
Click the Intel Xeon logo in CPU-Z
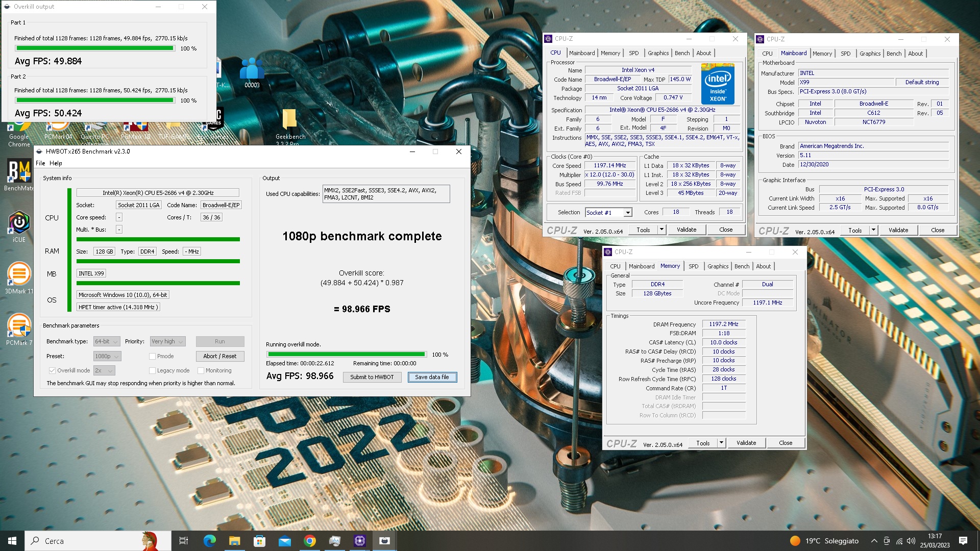(718, 84)
